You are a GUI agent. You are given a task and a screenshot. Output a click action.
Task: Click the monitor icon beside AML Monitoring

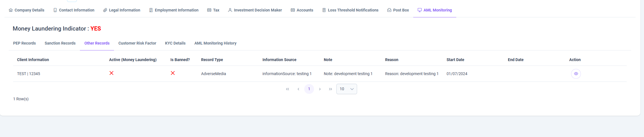pos(420,10)
